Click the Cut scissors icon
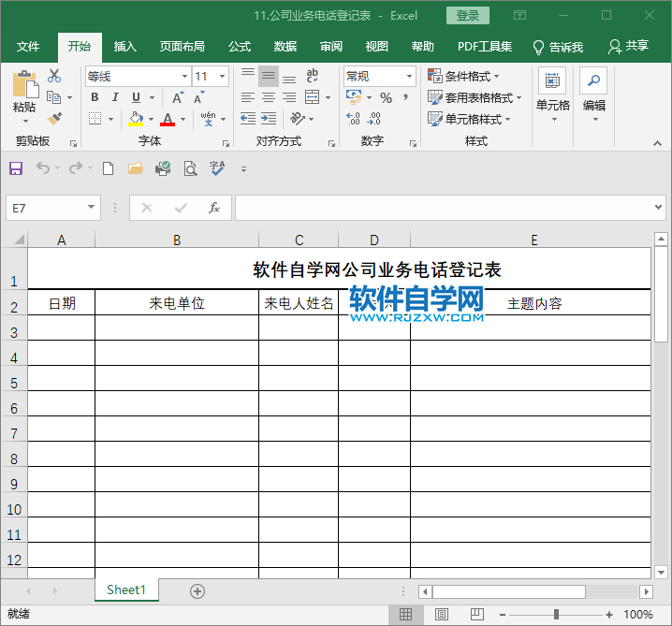 tap(54, 76)
